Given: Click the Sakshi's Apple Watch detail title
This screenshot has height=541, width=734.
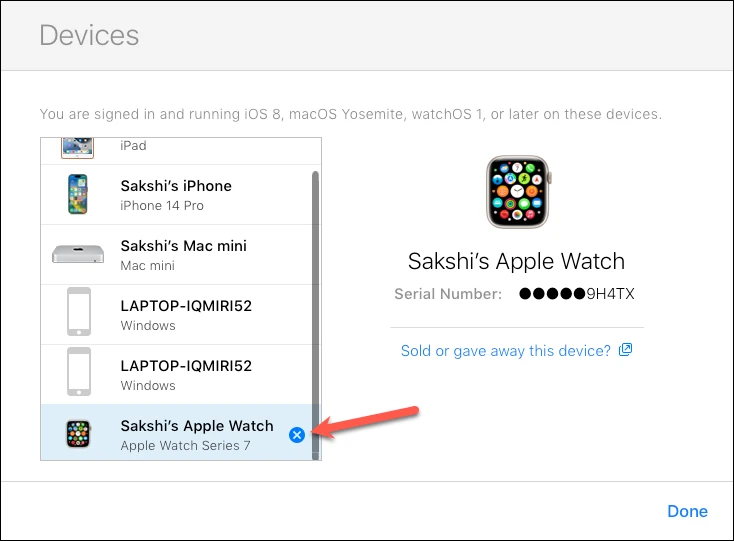Looking at the screenshot, I should 516,261.
